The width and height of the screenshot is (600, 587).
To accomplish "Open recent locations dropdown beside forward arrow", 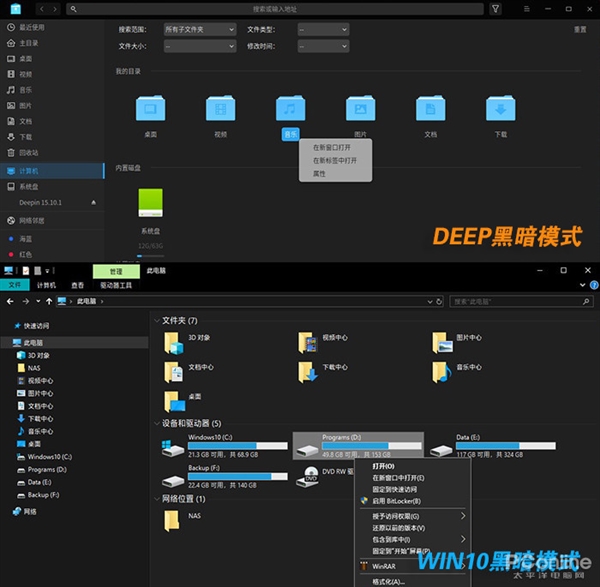I will point(38,302).
